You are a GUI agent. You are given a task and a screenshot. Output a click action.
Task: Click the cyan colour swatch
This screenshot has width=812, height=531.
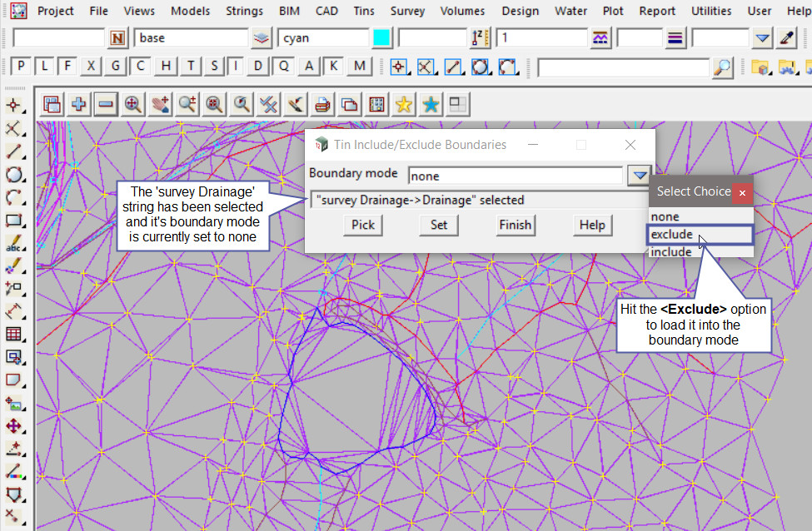pyautogui.click(x=381, y=37)
